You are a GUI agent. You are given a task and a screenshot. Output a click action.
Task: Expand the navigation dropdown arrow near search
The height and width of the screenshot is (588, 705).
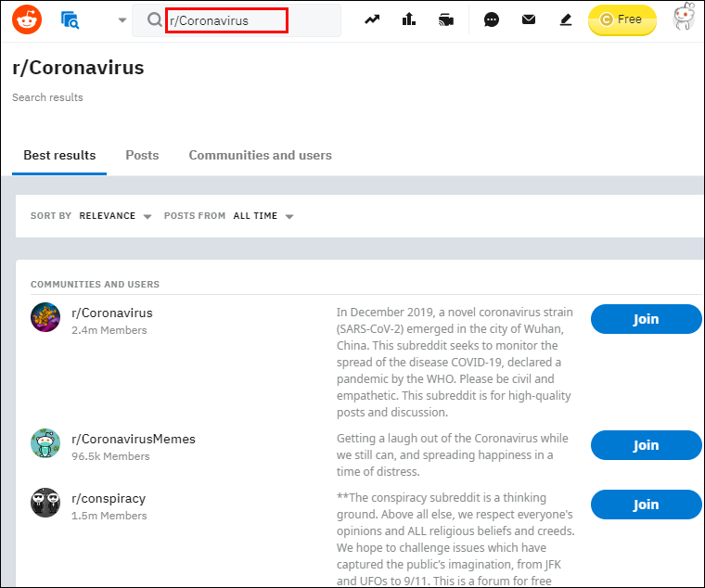coord(122,20)
